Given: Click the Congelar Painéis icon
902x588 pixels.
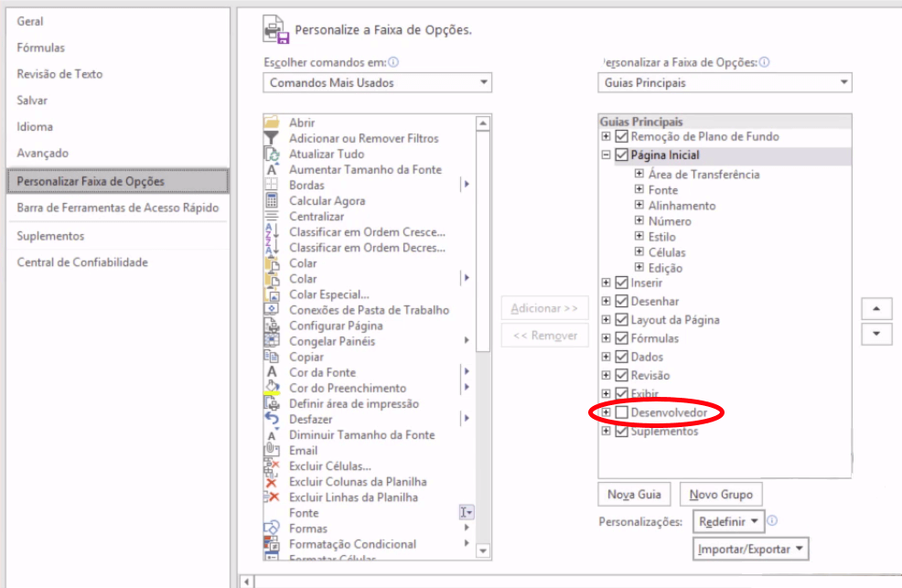Looking at the screenshot, I should 272,341.
